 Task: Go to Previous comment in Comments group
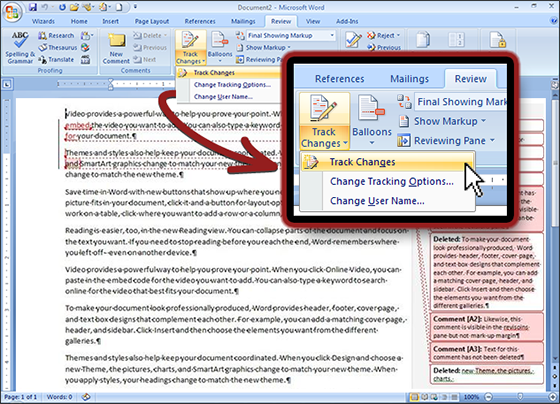tap(150, 48)
